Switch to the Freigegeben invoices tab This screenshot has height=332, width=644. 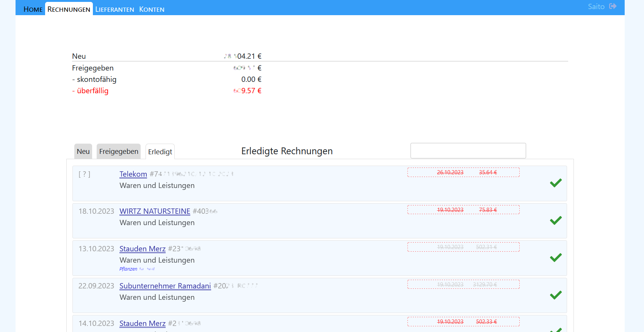[119, 152]
